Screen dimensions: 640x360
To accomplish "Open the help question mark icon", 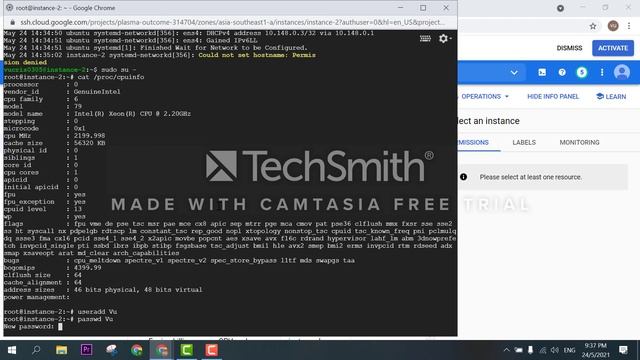I will pos(562,73).
